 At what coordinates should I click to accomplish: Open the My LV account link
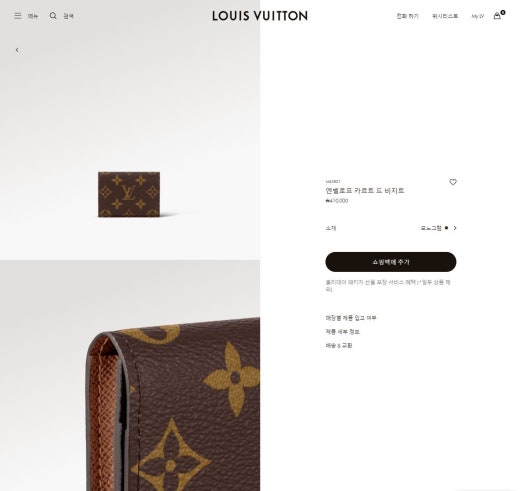478,16
